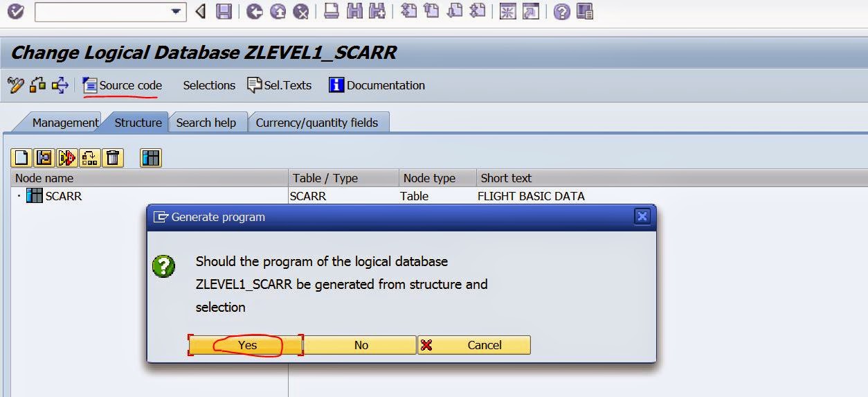Image resolution: width=868 pixels, height=397 pixels.
Task: Click the Print icon
Action: [332, 12]
